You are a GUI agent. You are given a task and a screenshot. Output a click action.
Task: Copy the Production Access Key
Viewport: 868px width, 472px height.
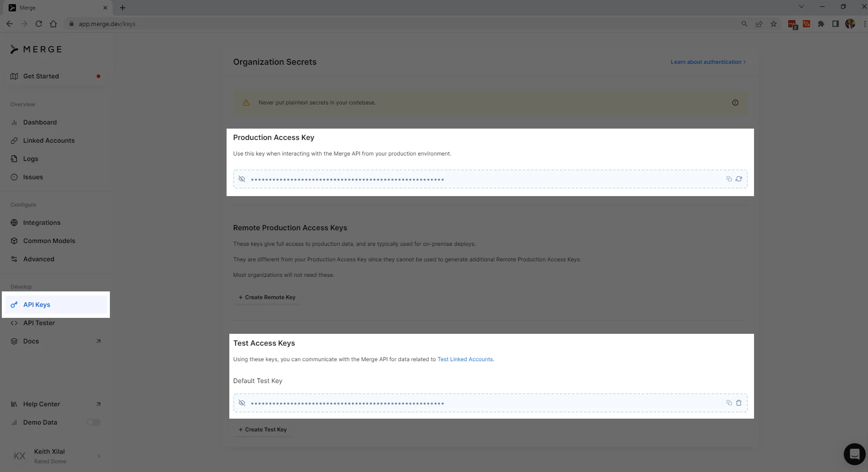click(x=729, y=179)
